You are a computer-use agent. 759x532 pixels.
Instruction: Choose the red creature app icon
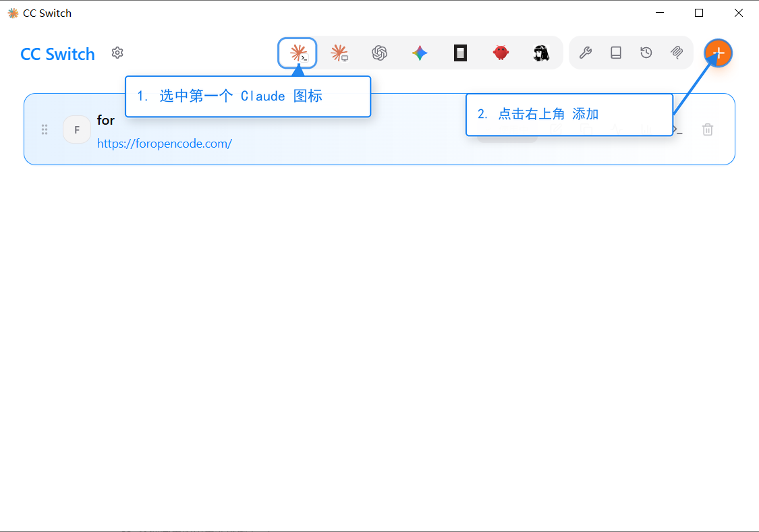[501, 53]
